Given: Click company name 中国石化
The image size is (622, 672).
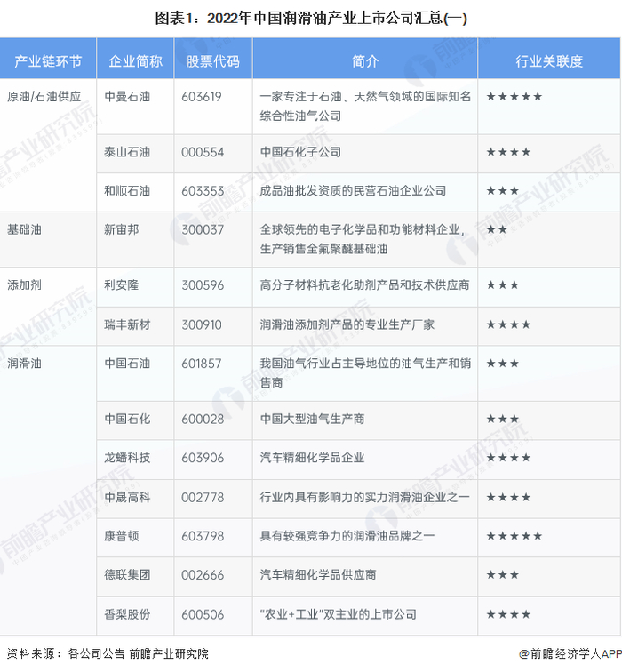Looking at the screenshot, I should point(127,419).
